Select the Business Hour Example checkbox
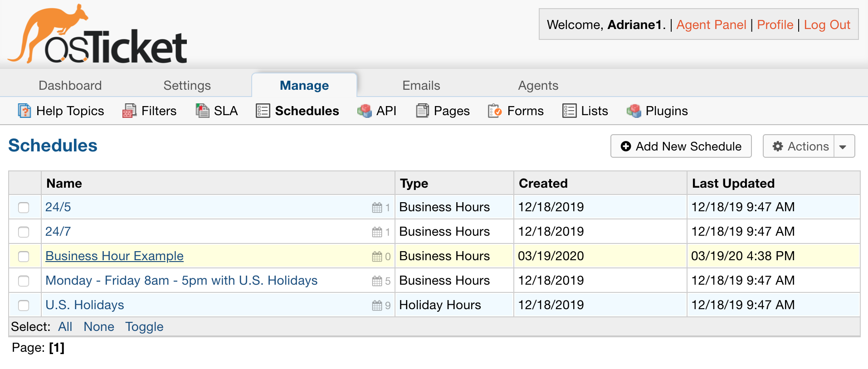 [24, 257]
